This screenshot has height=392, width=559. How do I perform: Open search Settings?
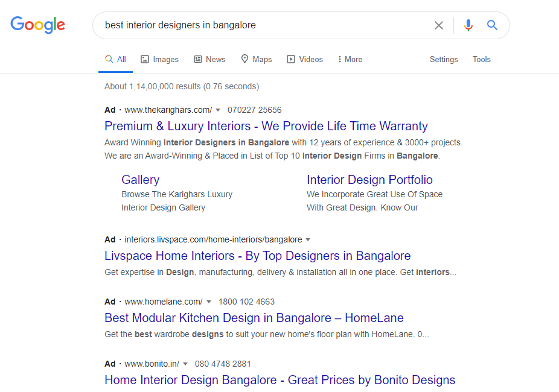tap(444, 60)
